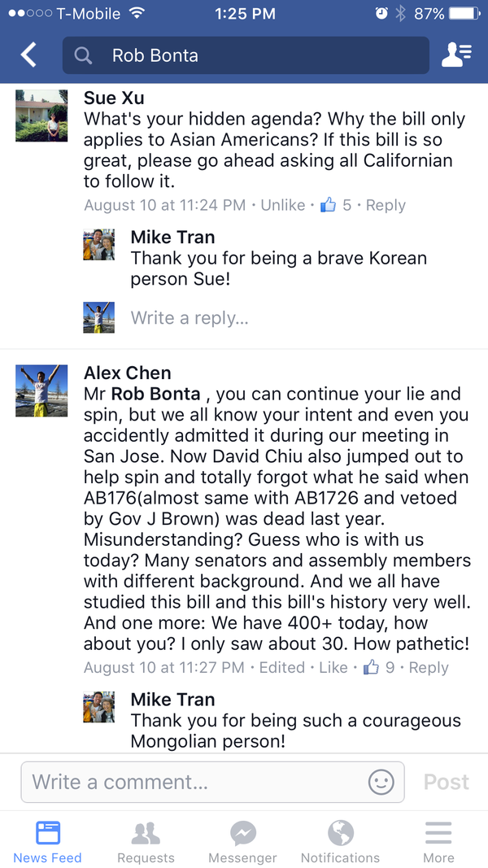Tap the Post button
The width and height of the screenshot is (488, 868).
pyautogui.click(x=447, y=782)
